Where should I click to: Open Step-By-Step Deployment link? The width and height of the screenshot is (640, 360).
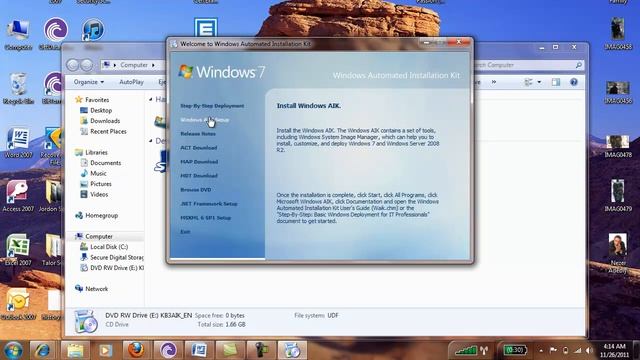[x=212, y=106]
